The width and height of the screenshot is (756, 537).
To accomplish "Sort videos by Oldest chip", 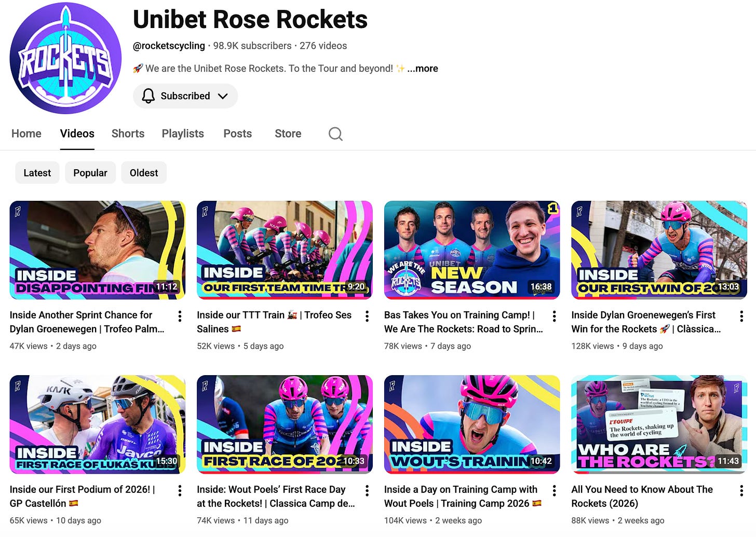I will (x=144, y=173).
